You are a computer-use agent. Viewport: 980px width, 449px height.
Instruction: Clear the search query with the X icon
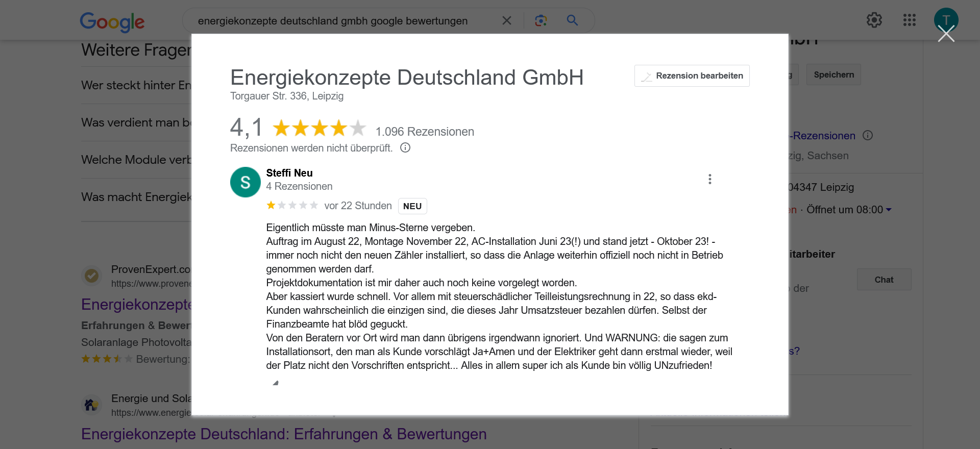[506, 20]
